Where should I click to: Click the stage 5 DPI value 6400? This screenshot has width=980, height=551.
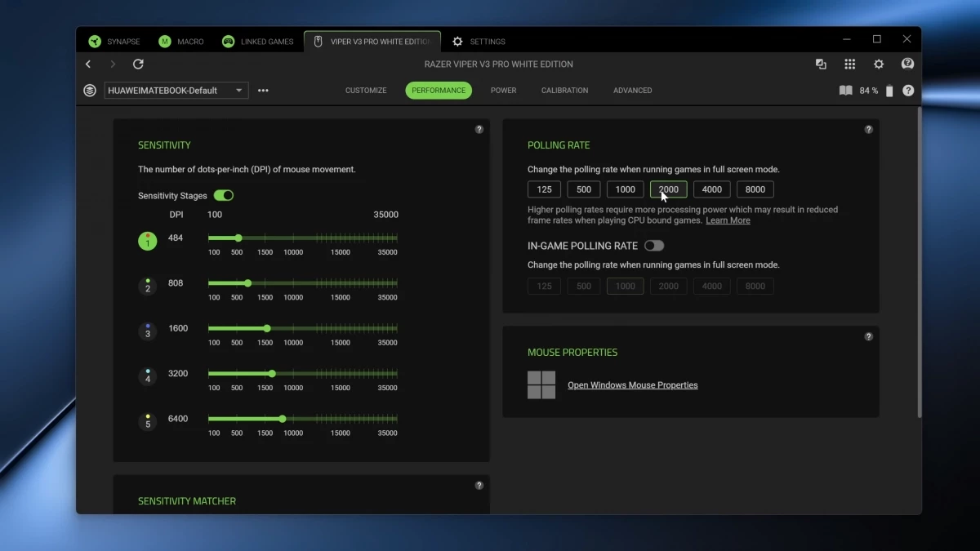point(178,419)
